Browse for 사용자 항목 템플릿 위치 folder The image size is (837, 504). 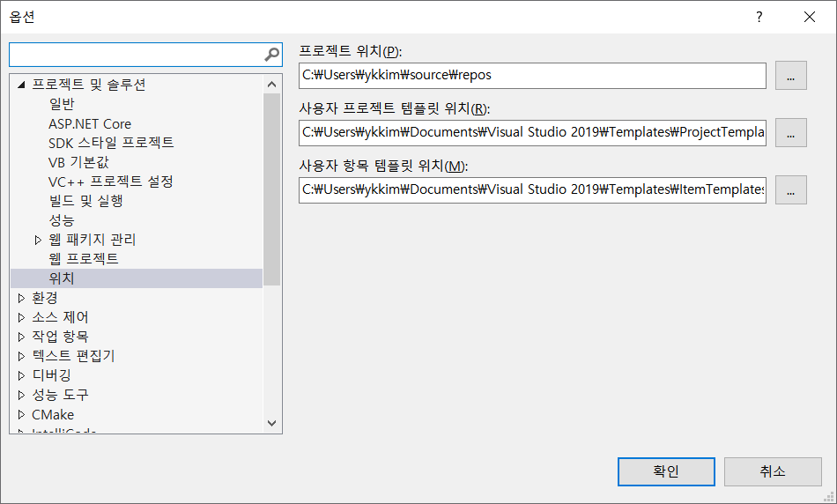tap(790, 189)
